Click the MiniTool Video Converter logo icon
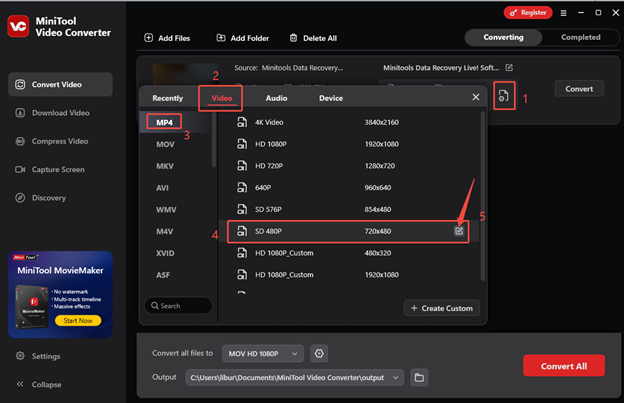 [18, 26]
